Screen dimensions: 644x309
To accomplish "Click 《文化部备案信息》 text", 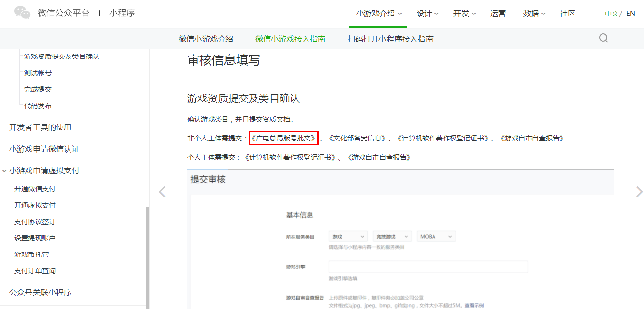I will pyautogui.click(x=357, y=138).
